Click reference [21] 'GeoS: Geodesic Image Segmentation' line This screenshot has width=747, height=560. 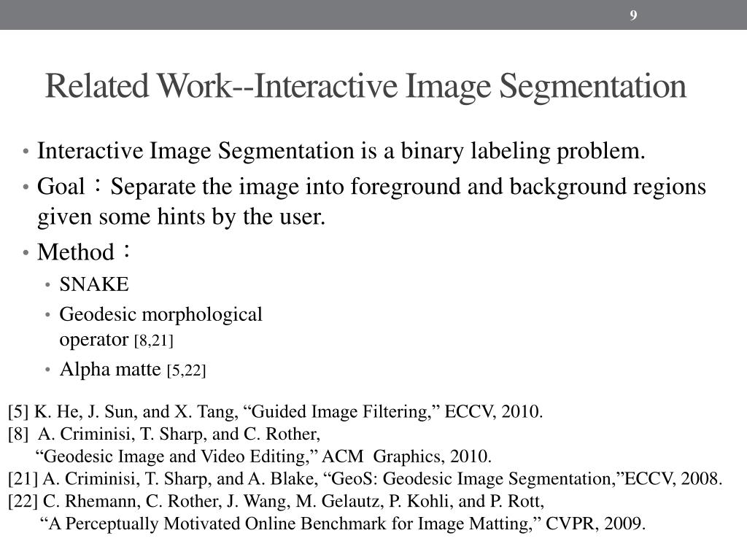click(365, 478)
